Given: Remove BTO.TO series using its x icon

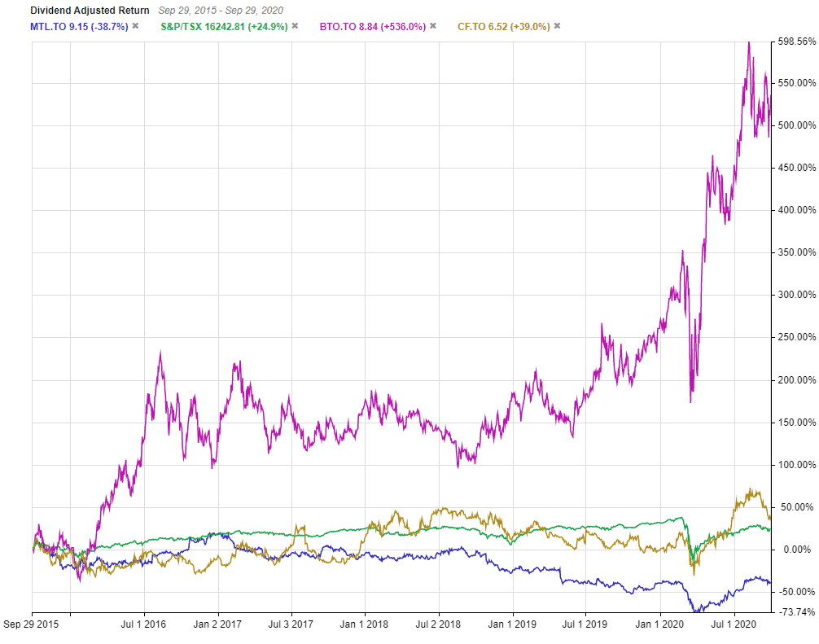Looking at the screenshot, I should pos(432,26).
